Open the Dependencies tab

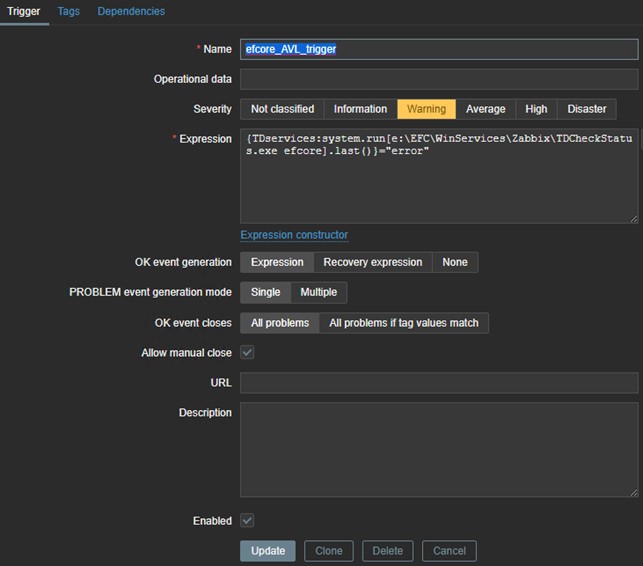point(131,11)
